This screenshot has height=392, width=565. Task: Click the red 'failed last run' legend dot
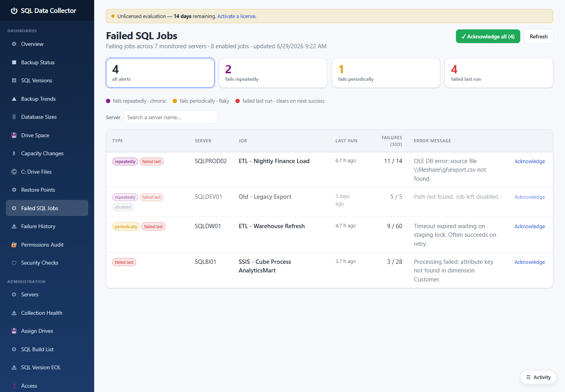coord(238,101)
